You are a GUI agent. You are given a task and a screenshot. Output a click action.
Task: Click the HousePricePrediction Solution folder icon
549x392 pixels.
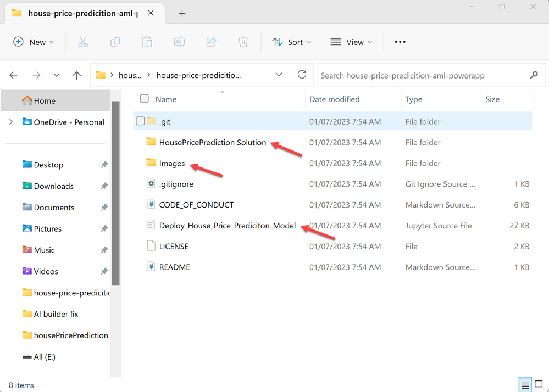click(x=151, y=142)
